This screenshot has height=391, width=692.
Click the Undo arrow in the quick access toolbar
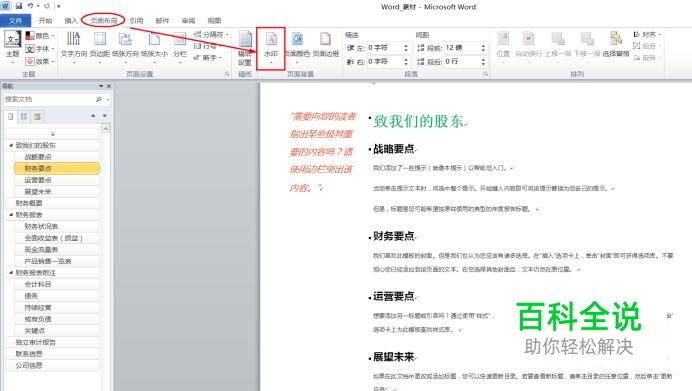(x=30, y=6)
